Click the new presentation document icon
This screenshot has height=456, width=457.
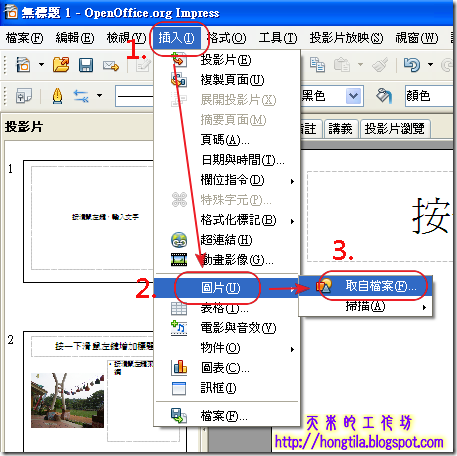click(x=23, y=65)
